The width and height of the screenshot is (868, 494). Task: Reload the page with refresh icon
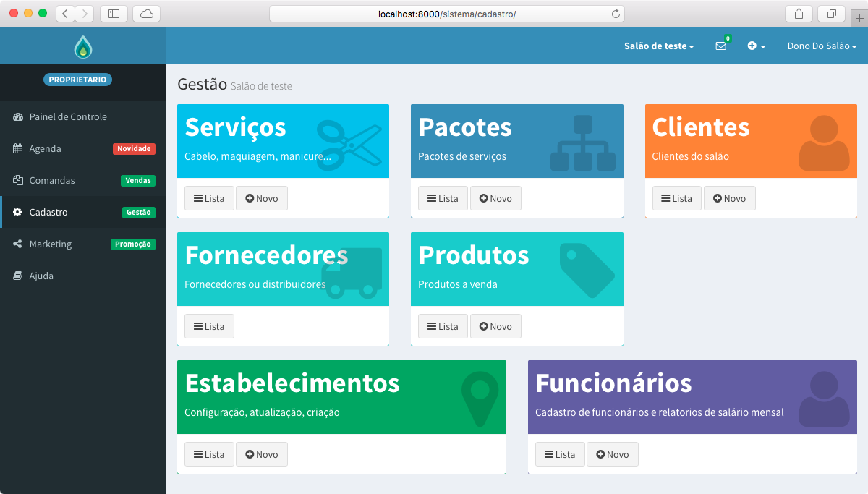point(616,14)
